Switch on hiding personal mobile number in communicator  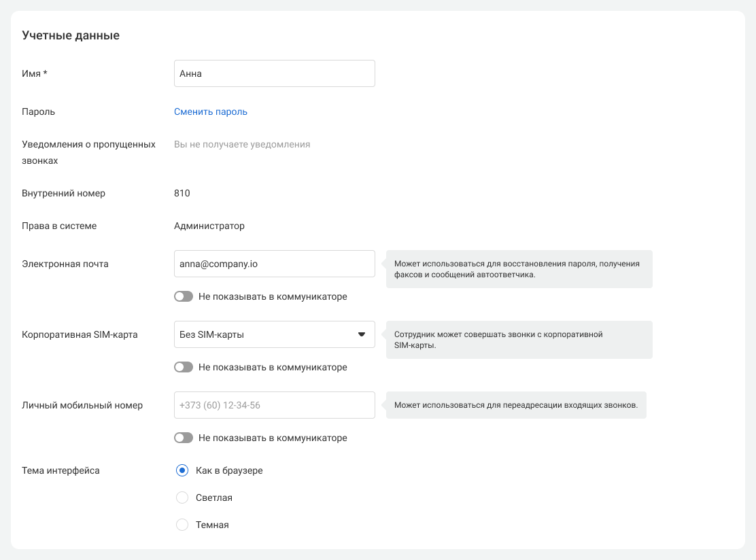click(184, 438)
